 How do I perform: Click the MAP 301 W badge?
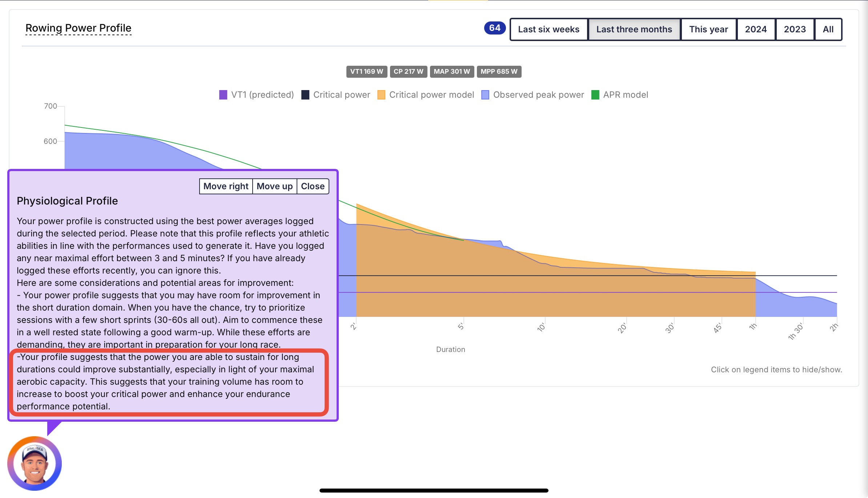451,72
